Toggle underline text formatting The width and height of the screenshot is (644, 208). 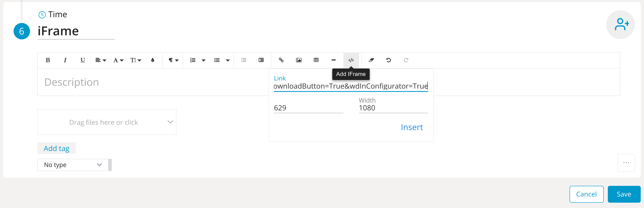coord(82,60)
